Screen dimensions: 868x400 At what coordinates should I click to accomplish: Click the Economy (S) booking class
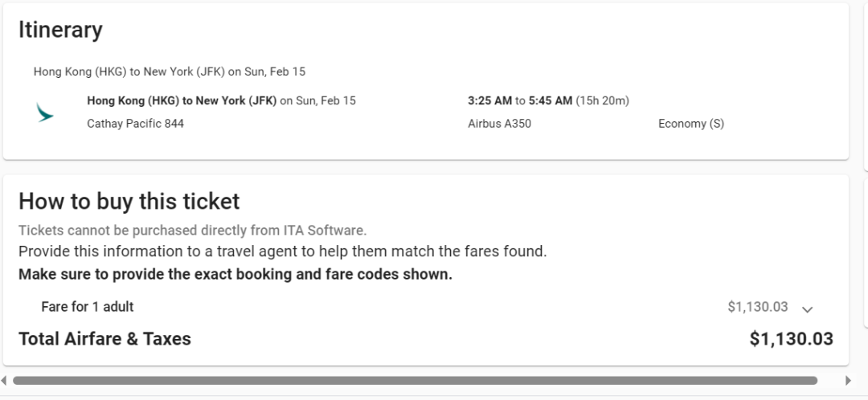[690, 124]
